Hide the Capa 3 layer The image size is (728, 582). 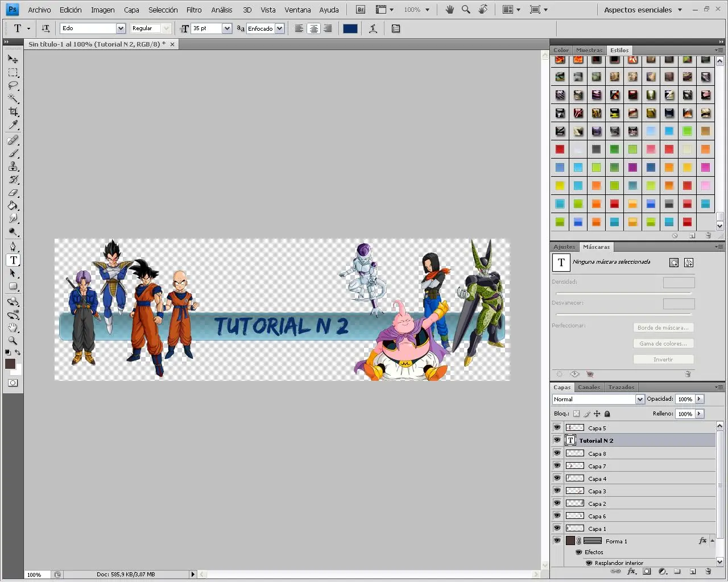tap(557, 490)
